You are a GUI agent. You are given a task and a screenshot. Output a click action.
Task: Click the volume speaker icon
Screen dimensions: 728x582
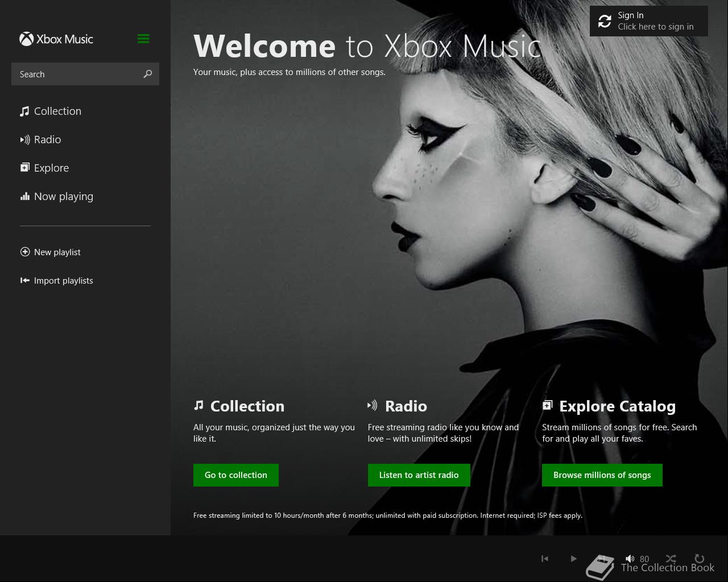[x=630, y=559]
